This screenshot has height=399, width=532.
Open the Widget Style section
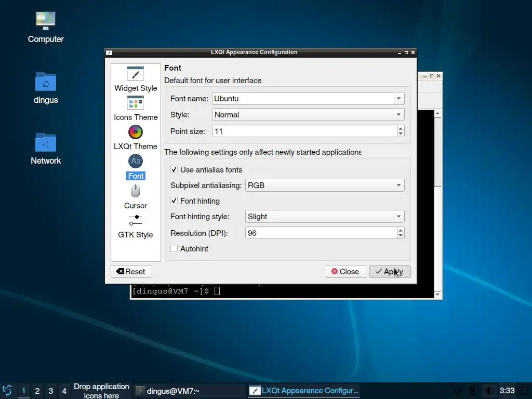click(136, 79)
